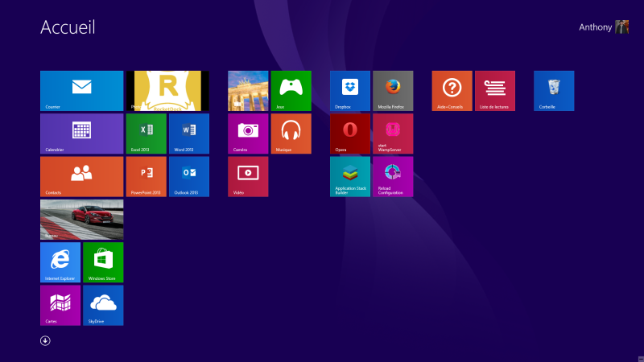This screenshot has height=362, width=644.
Task: Open the Corbeille recycle bin tile
Action: coord(554,91)
